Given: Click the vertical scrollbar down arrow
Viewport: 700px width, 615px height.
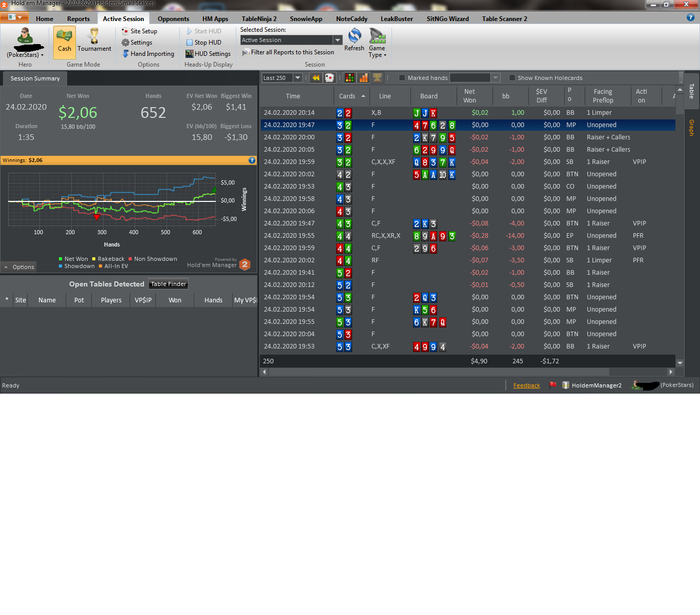Looking at the screenshot, I should point(679,363).
